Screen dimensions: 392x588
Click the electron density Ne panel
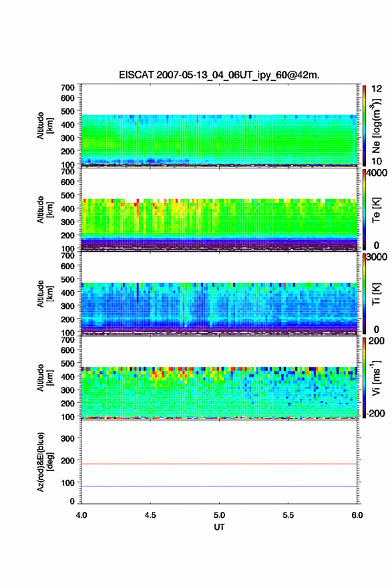(x=219, y=125)
